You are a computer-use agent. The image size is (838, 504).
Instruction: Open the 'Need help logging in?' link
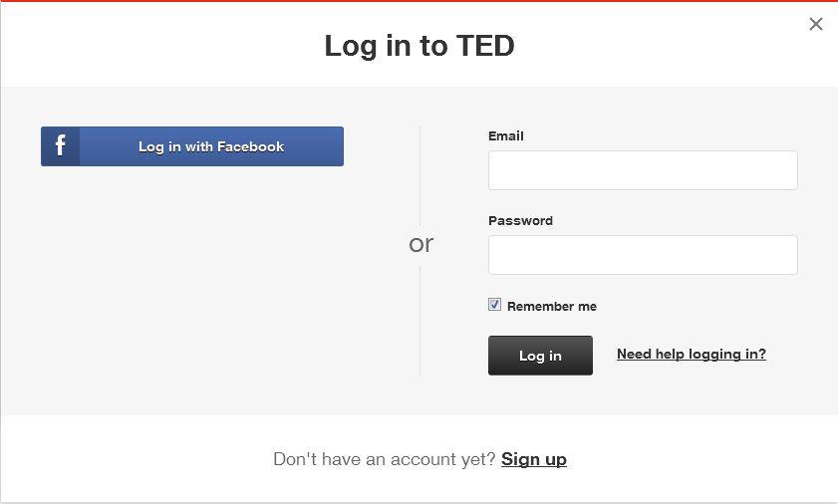[691, 354]
